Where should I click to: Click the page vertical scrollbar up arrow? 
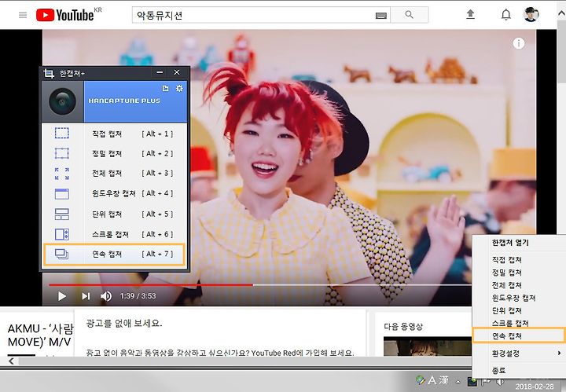561,13
